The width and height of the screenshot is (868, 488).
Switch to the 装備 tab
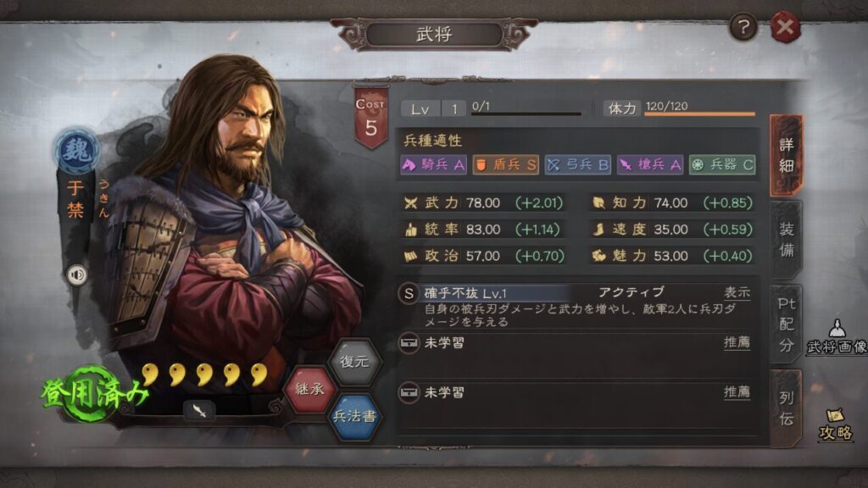coord(787,240)
